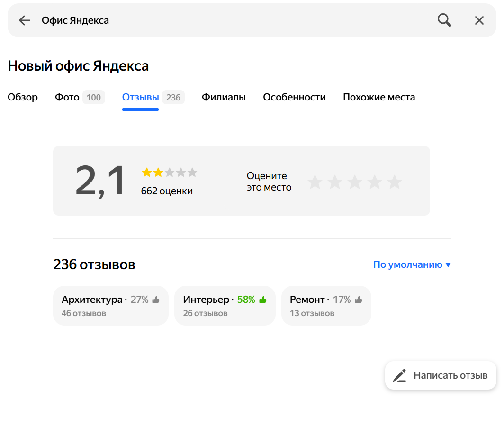Switch to the Фото tab
Viewport: 504px width, 446px height.
click(67, 97)
